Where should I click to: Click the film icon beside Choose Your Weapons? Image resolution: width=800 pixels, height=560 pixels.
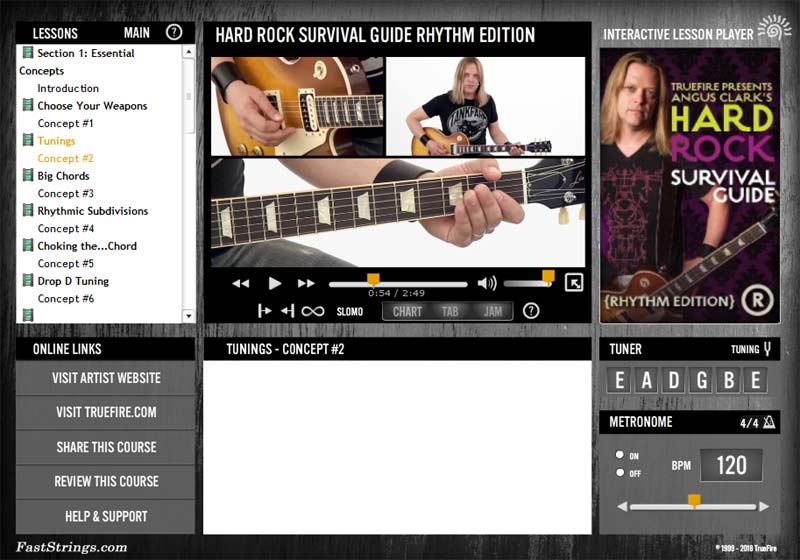pos(28,105)
